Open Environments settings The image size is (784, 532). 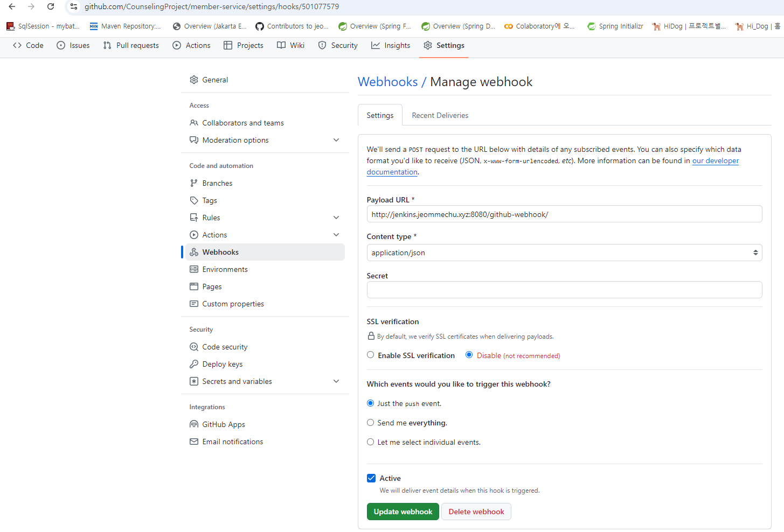[x=265, y=269]
